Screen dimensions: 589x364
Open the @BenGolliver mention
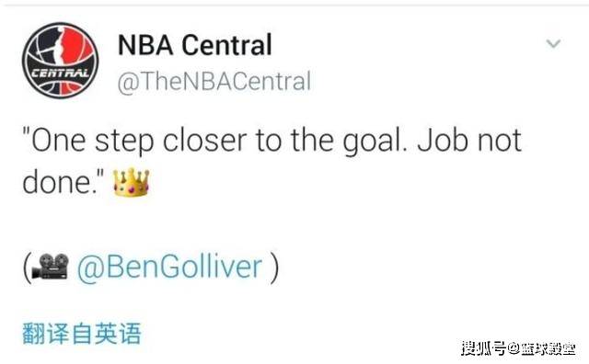tap(169, 267)
